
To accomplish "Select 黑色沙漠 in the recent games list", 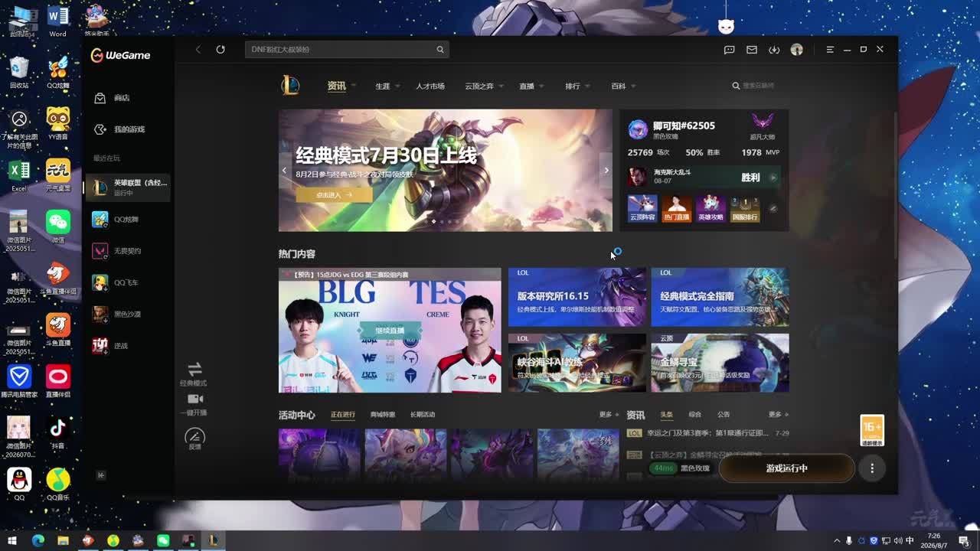I will [x=127, y=315].
